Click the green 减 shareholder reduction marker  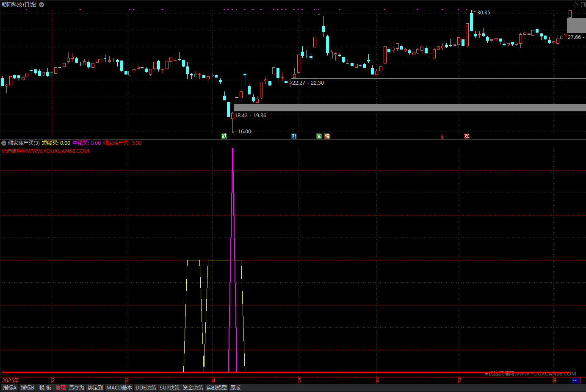(319, 136)
